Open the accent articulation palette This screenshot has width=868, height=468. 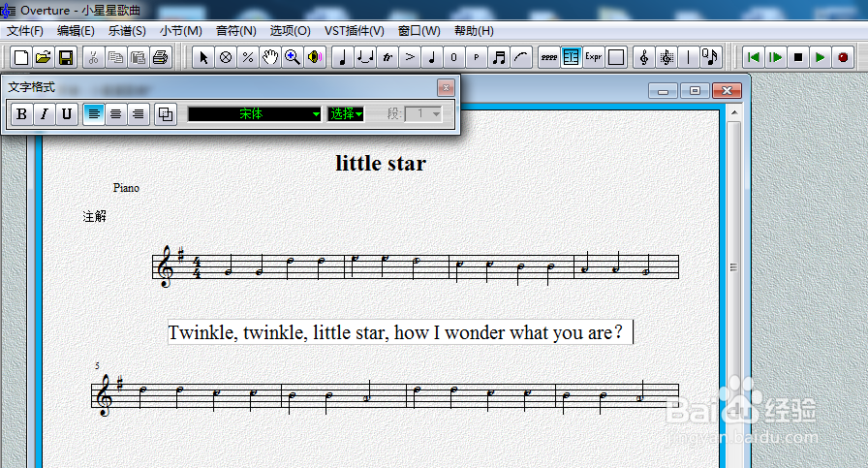pyautogui.click(x=410, y=57)
